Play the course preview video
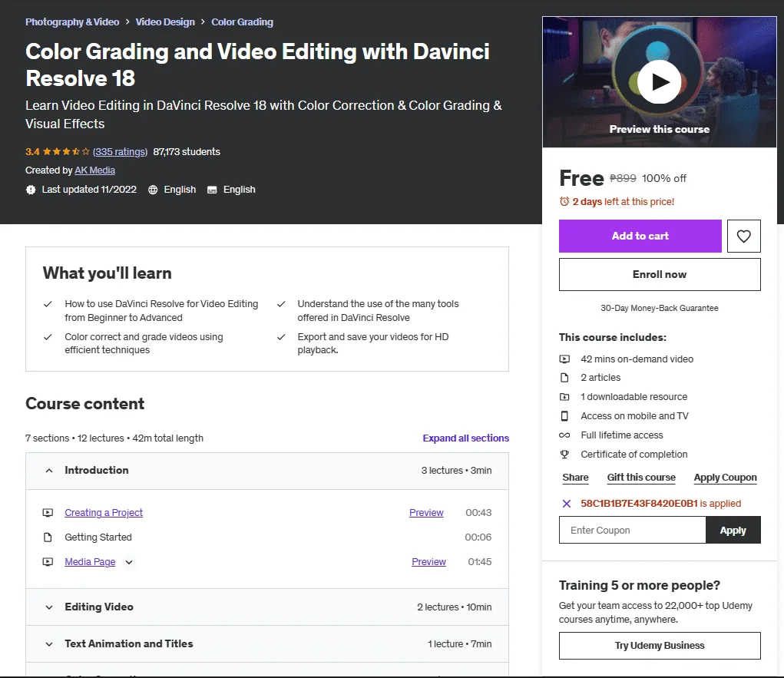This screenshot has width=784, height=678. click(x=659, y=82)
